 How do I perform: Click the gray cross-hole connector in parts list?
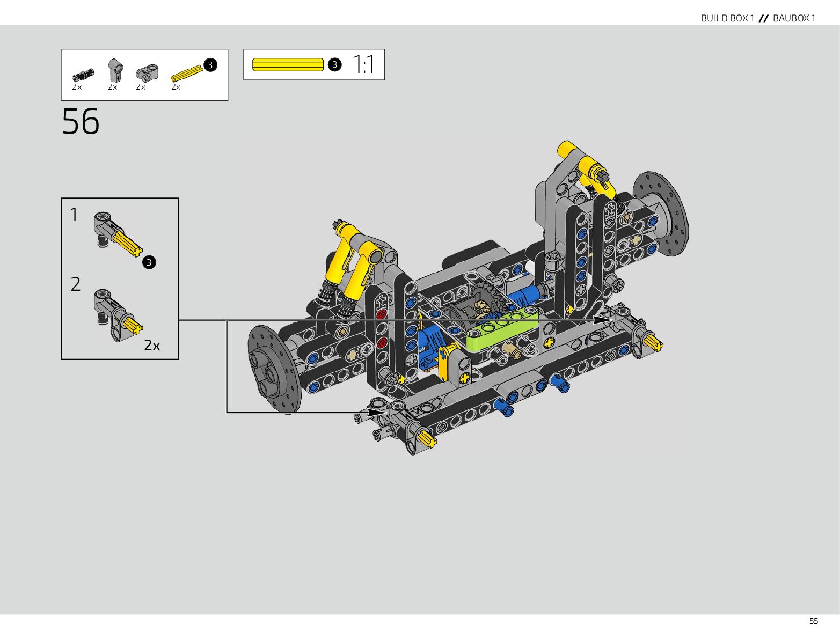[147, 72]
